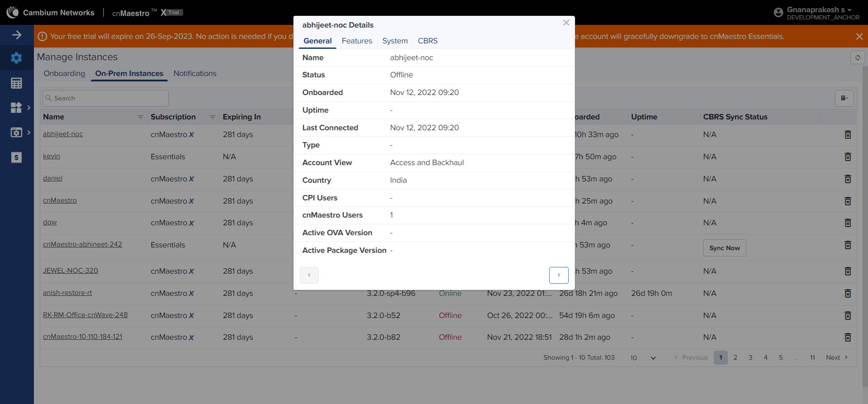Close the abhijeet-noc Details dialog
Viewport: 868px width, 404px height.
tap(566, 23)
